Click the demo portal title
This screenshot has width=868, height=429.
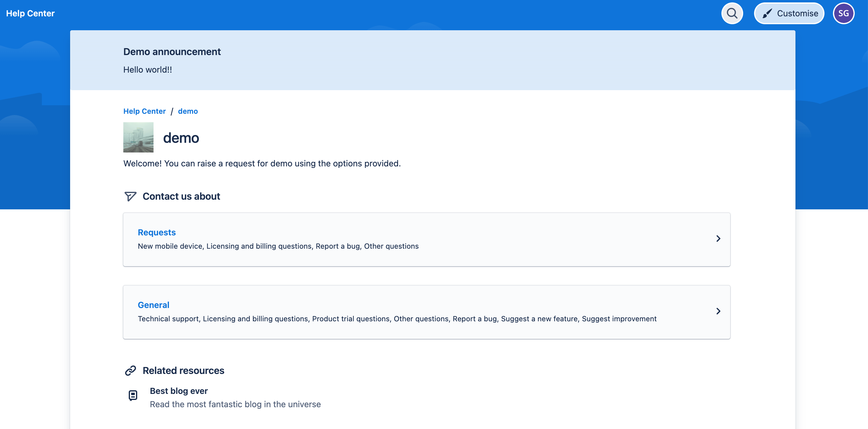(x=181, y=138)
